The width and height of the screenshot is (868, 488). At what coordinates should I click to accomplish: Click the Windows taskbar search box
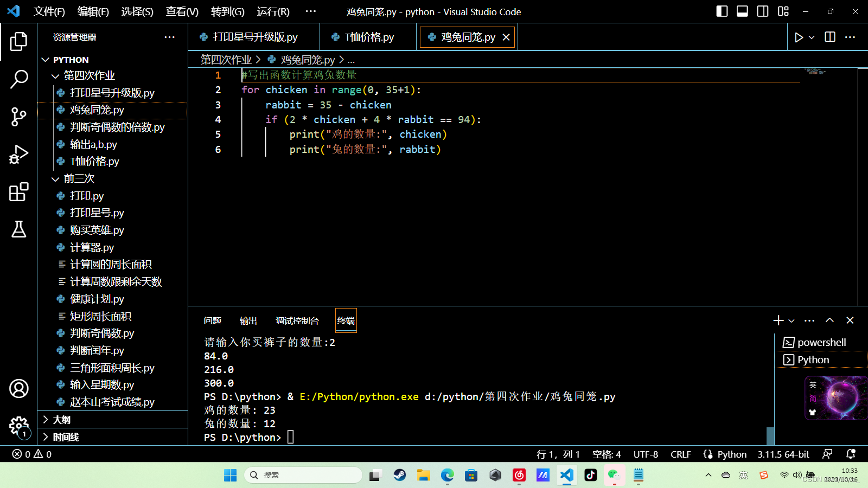point(303,475)
